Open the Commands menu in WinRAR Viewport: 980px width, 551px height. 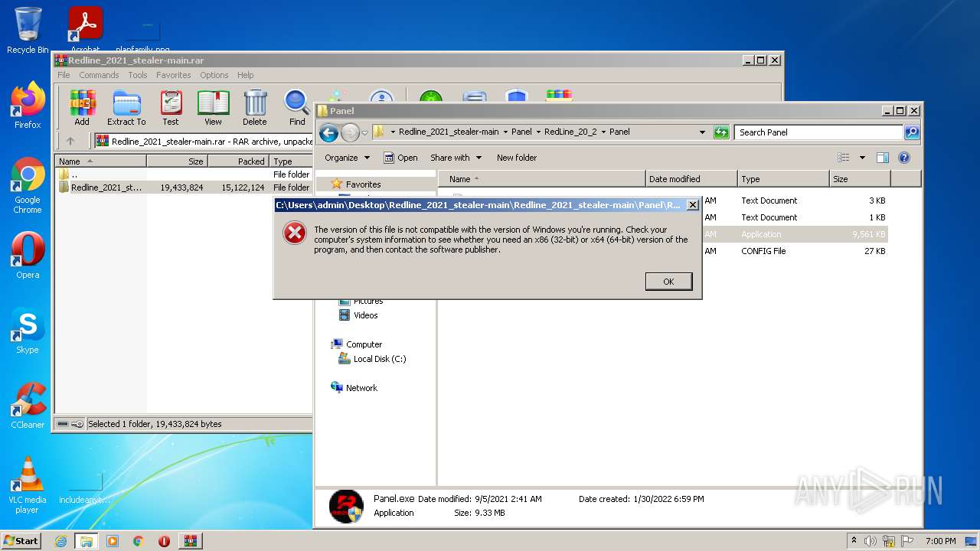[99, 75]
